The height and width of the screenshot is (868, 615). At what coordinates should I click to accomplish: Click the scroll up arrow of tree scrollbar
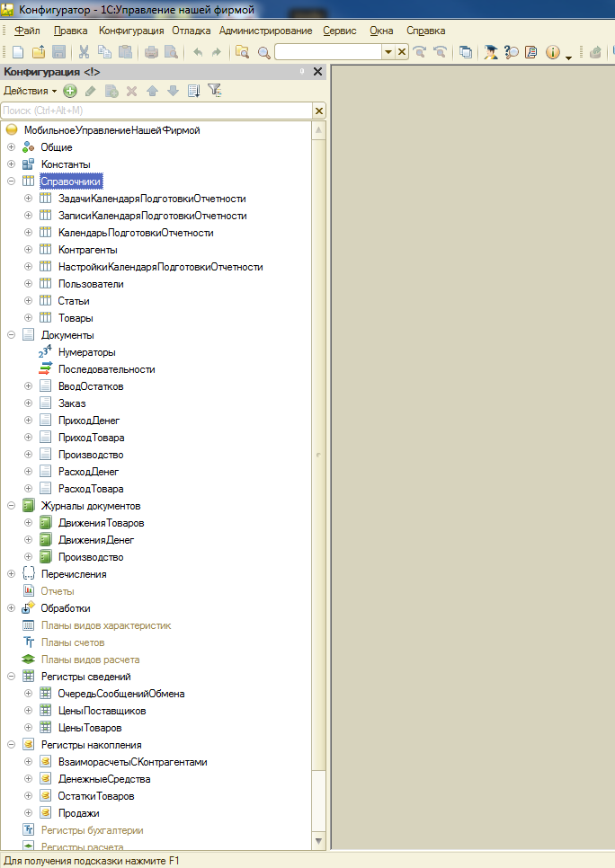pyautogui.click(x=318, y=130)
